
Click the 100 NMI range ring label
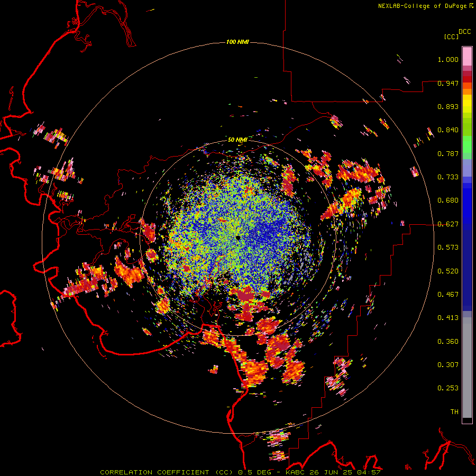point(237,42)
